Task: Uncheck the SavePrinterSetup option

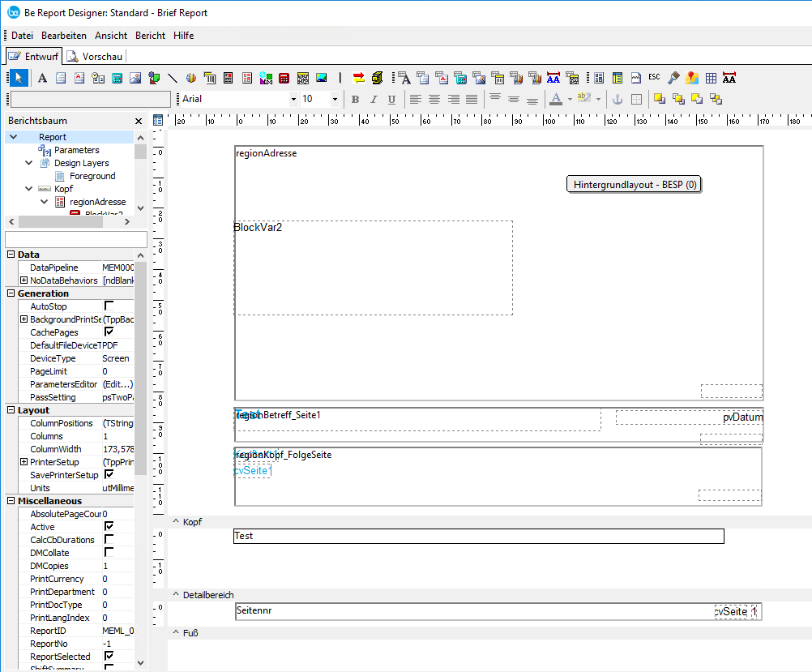Action: pos(109,475)
